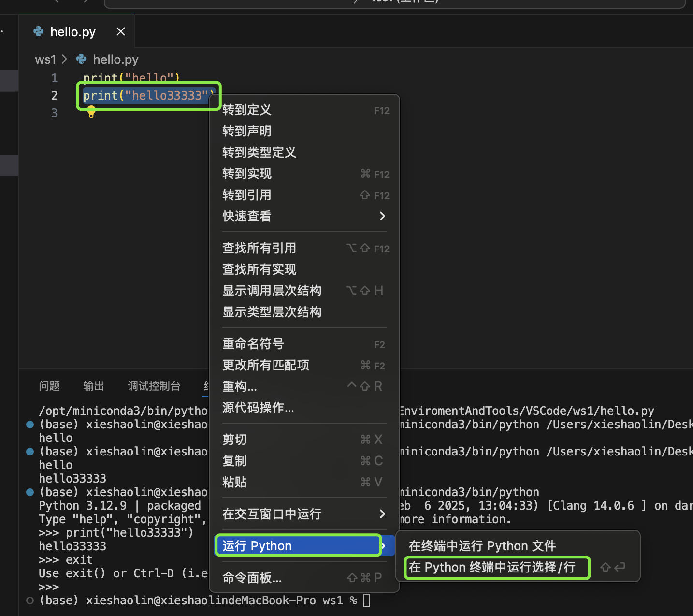Choose 源代码操作... menu entry
The width and height of the screenshot is (693, 616).
tap(305, 408)
